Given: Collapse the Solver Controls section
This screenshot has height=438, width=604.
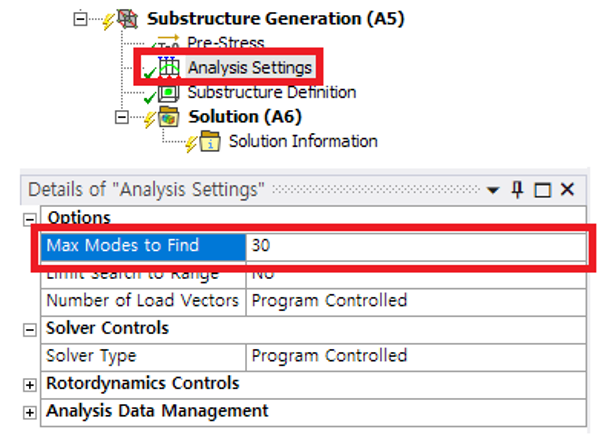Looking at the screenshot, I should 30,329.
